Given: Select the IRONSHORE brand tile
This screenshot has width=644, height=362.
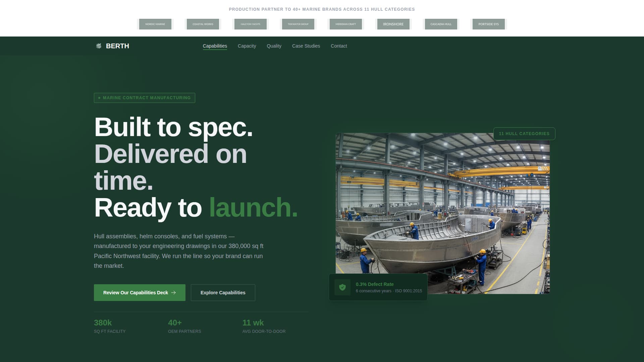Looking at the screenshot, I should coord(393,24).
